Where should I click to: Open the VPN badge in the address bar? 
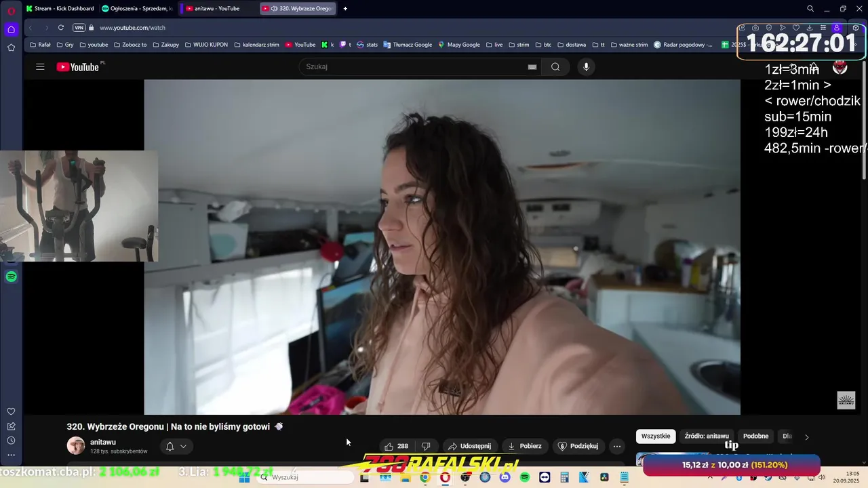tap(79, 28)
